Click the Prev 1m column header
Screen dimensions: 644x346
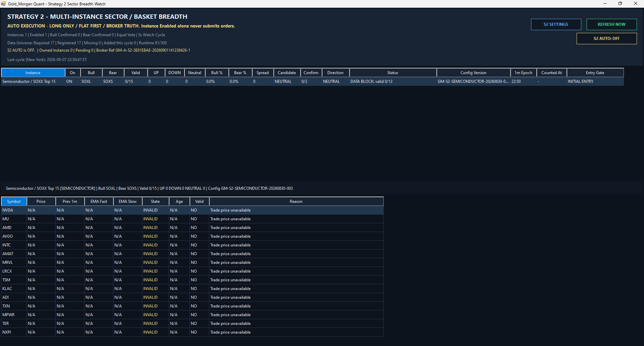tap(70, 201)
